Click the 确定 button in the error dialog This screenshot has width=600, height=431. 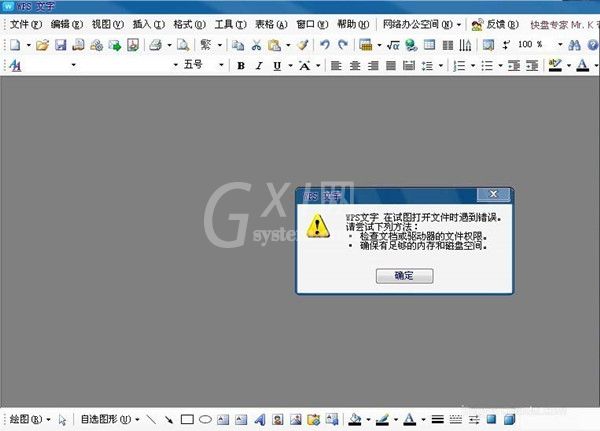[x=404, y=276]
